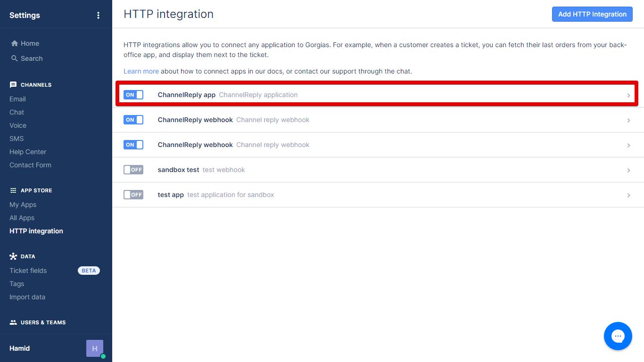Viewport: 644px width, 362px height.
Task: Open Email channel settings
Action: pyautogui.click(x=17, y=99)
